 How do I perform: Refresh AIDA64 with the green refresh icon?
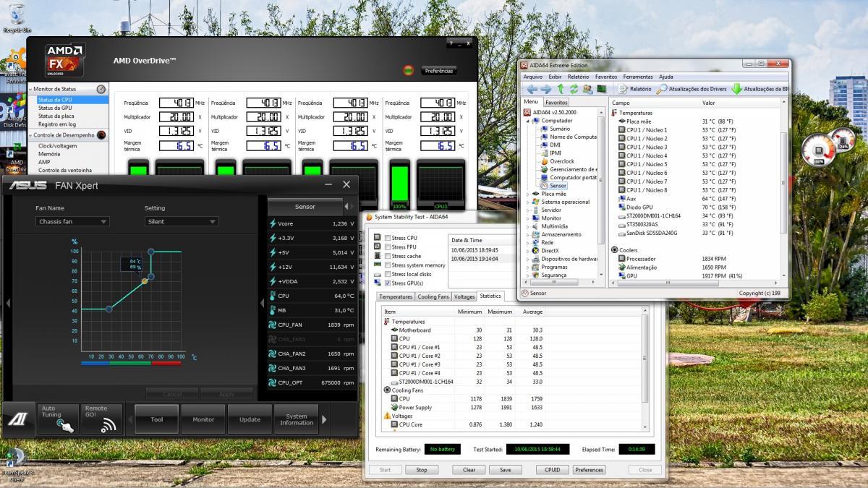(574, 89)
